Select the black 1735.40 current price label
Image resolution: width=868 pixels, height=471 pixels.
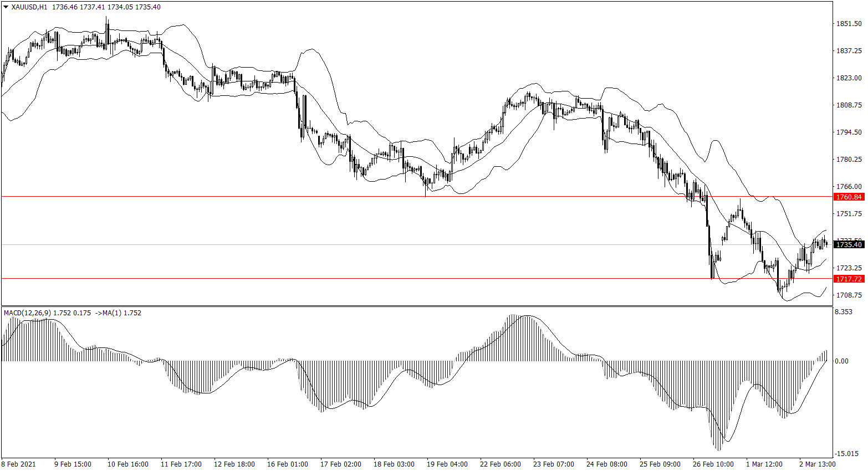coord(849,244)
